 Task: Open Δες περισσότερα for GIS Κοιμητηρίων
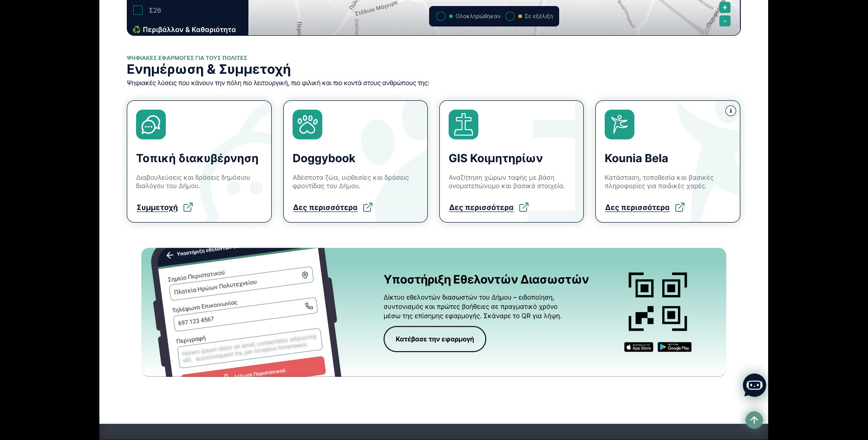pos(481,208)
